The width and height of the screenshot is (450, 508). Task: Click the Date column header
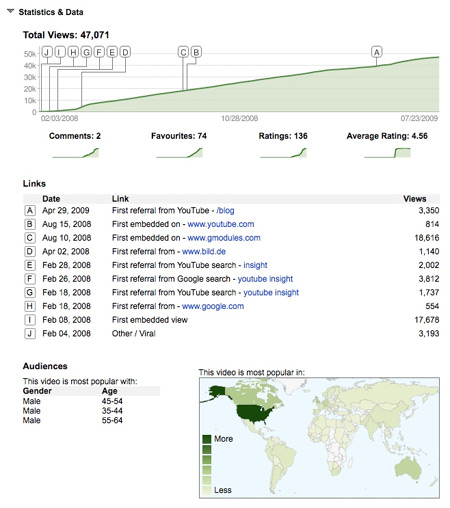pos(51,199)
